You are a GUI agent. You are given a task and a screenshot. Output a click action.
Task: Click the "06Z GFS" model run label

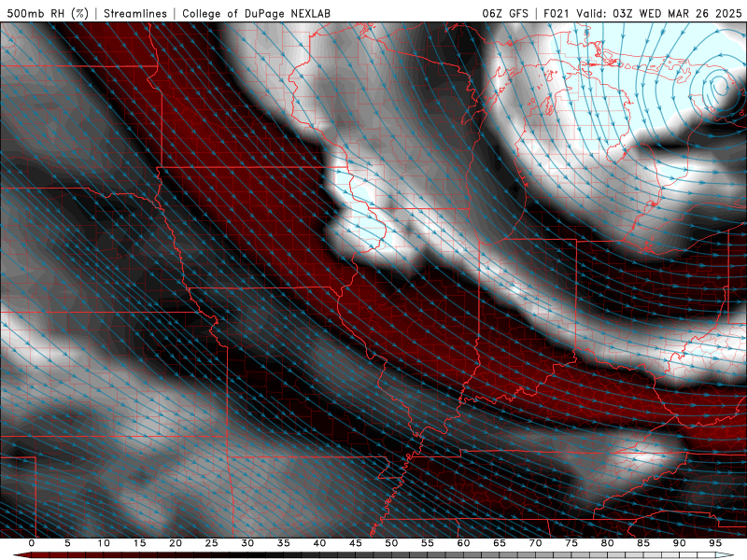[x=505, y=13]
